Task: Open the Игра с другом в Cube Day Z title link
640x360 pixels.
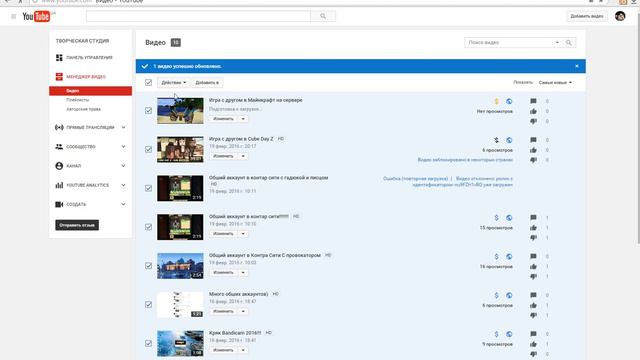Action: pos(241,139)
